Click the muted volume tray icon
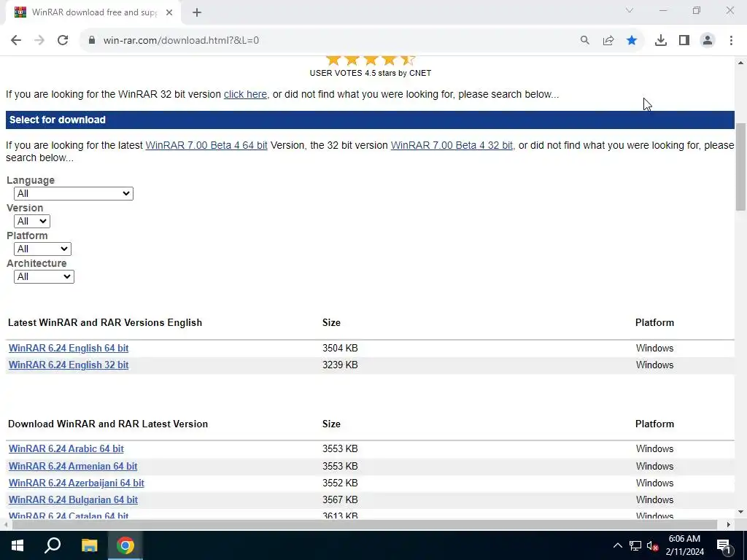Viewport: 747px width, 560px height. point(653,545)
